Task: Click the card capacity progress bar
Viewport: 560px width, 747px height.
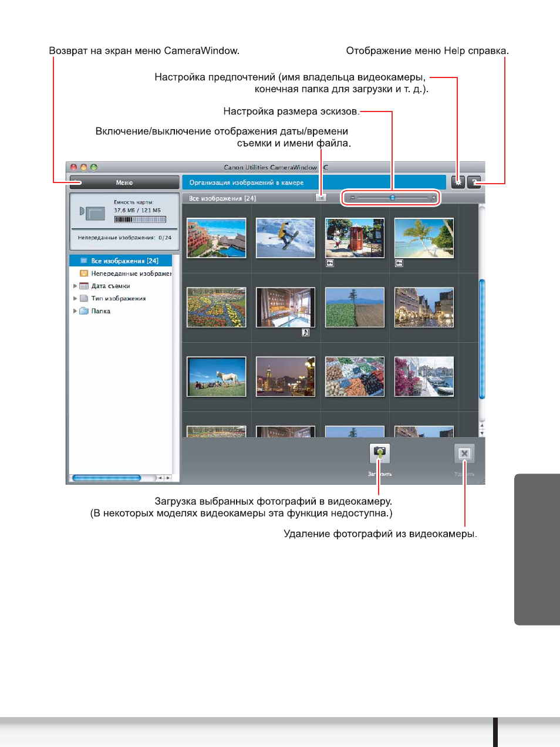Action: 140,219
